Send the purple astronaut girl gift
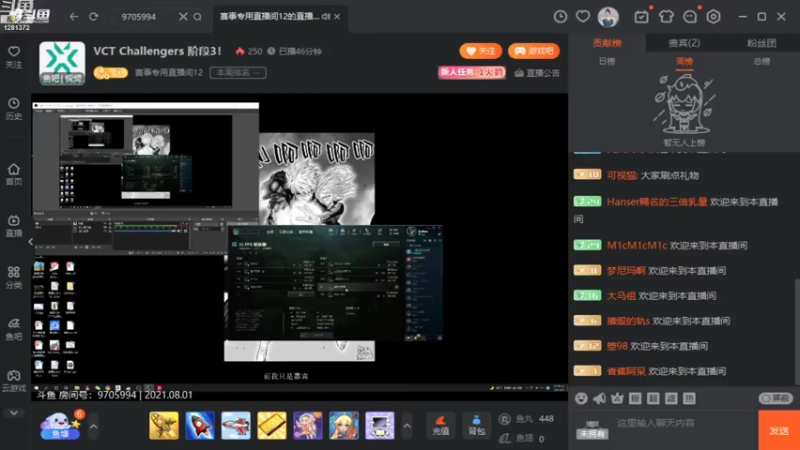 coord(308,426)
